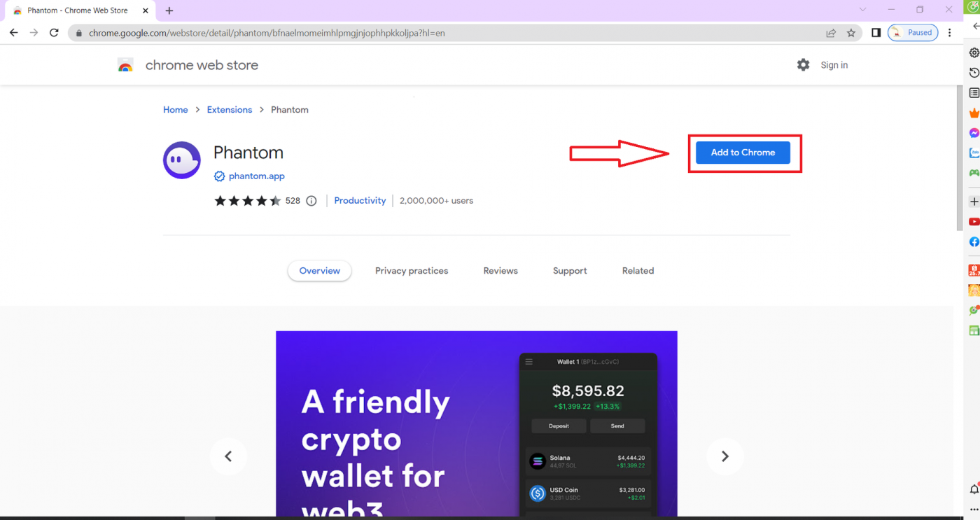Select the Overview tab

point(319,271)
